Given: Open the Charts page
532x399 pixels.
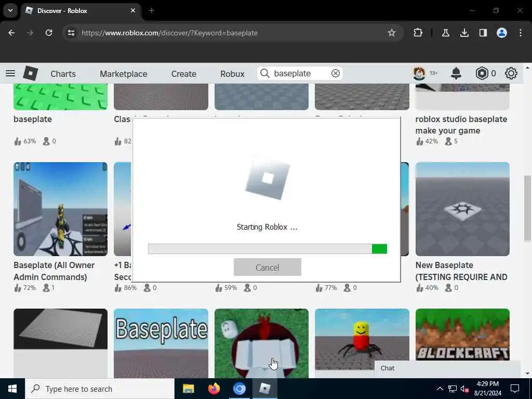Looking at the screenshot, I should coord(63,74).
